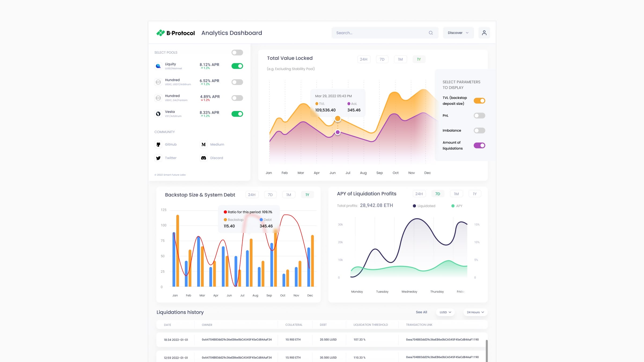
Task: Click transaction link in 18:34 2022-01-01 row
Action: pyautogui.click(x=442, y=339)
